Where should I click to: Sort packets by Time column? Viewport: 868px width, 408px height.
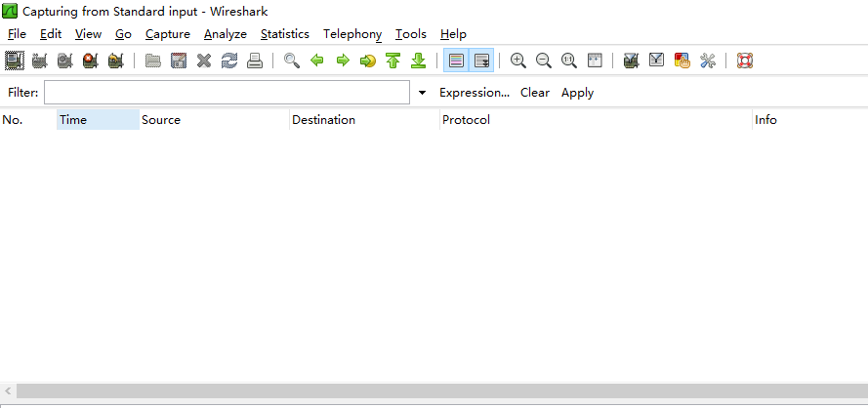pos(98,120)
